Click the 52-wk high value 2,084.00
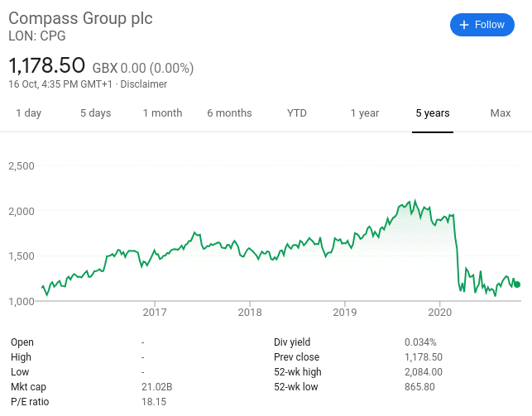The width and height of the screenshot is (532, 416). (424, 372)
